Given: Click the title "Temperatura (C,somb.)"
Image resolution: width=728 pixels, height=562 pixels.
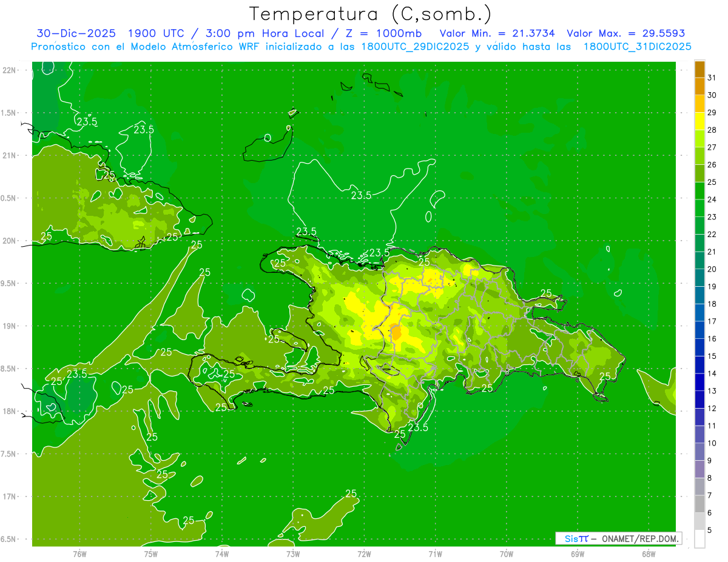Looking at the screenshot, I should pos(370,14).
